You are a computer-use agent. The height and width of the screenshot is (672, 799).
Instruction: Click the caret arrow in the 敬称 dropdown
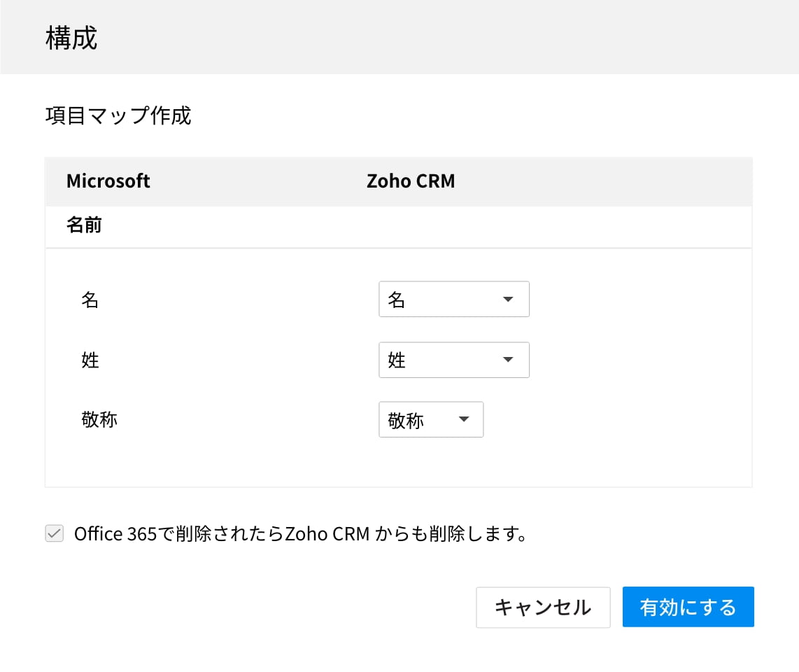coord(463,420)
